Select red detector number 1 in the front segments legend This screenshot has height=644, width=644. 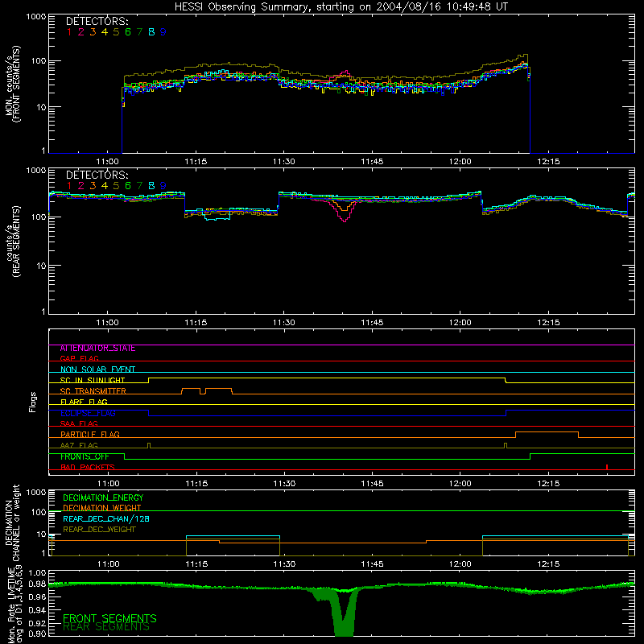[x=69, y=32]
